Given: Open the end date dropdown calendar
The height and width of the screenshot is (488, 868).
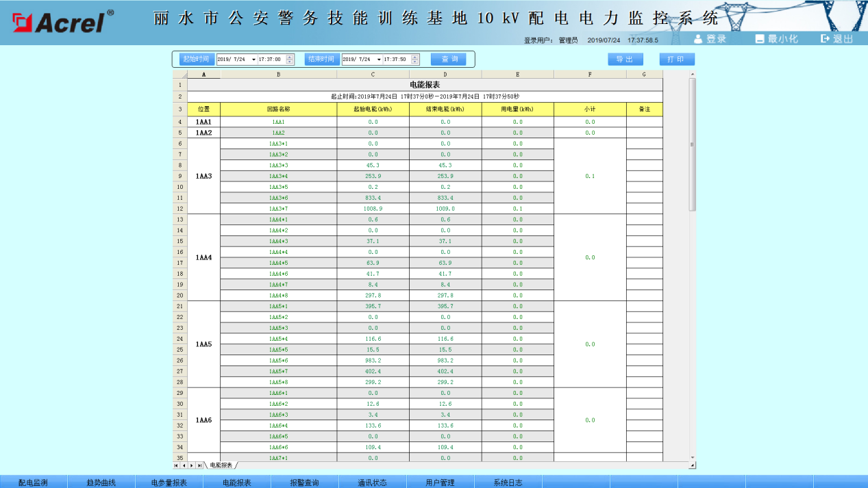Looking at the screenshot, I should [x=379, y=60].
